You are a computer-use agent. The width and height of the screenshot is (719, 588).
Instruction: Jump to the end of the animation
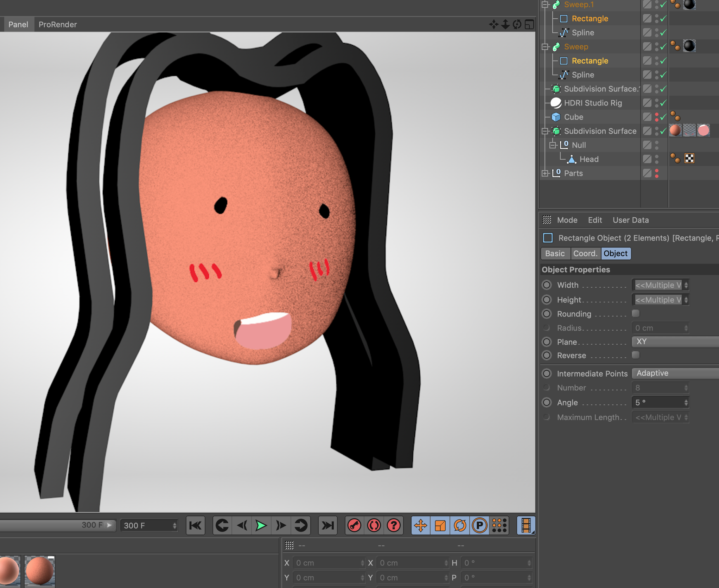click(x=328, y=525)
